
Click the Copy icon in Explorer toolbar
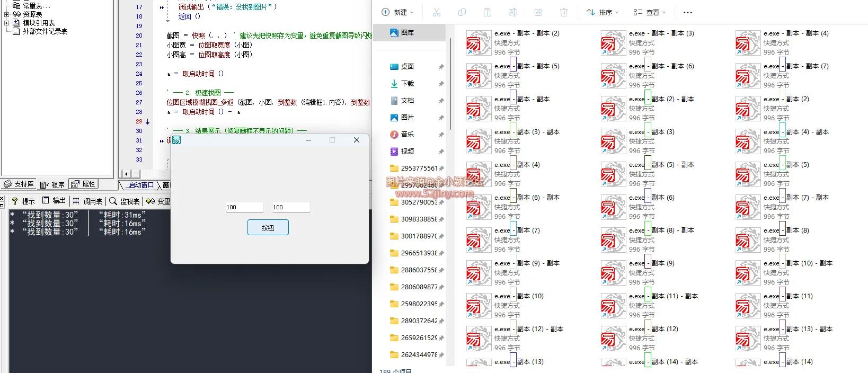(462, 12)
